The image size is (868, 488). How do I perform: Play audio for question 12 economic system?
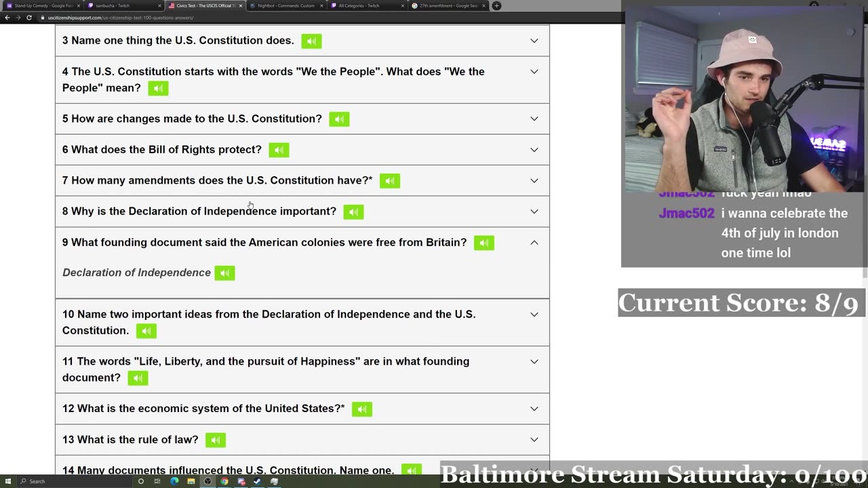pos(361,409)
